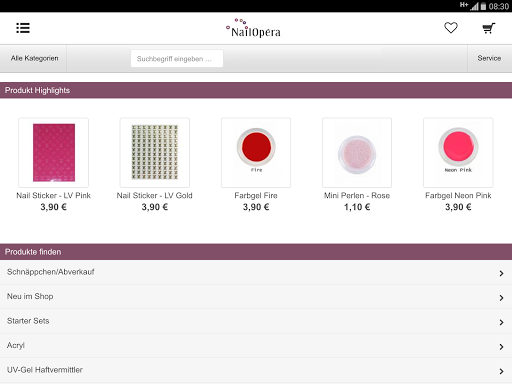Open Mini Perlen - Rose product link
512x384 pixels.
coord(357,196)
